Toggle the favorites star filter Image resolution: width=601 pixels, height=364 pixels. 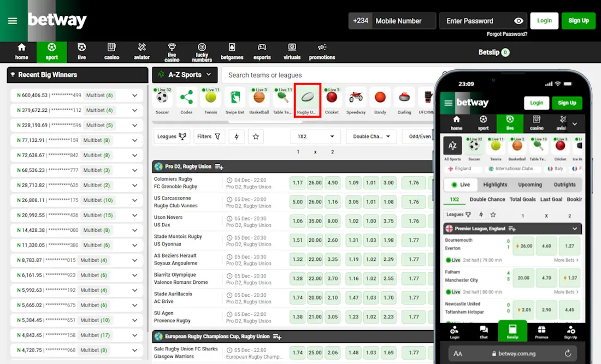click(256, 136)
